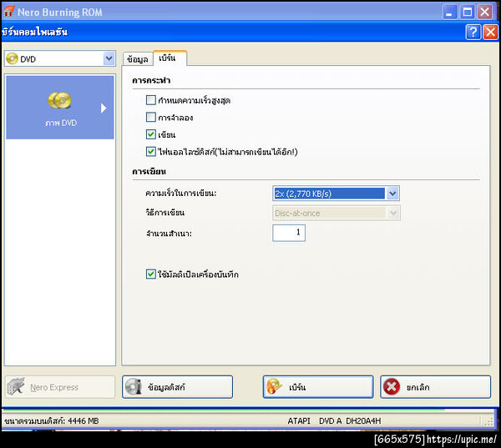
Task: Click the ขนาดรวมบนดิสก์: 4446 MB status text
Action: pyautogui.click(x=52, y=420)
